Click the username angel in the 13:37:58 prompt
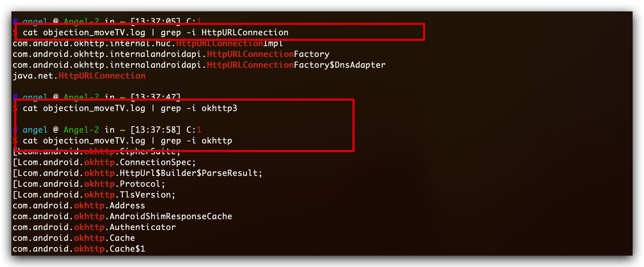Screen dimensions: 644x267 [35, 130]
